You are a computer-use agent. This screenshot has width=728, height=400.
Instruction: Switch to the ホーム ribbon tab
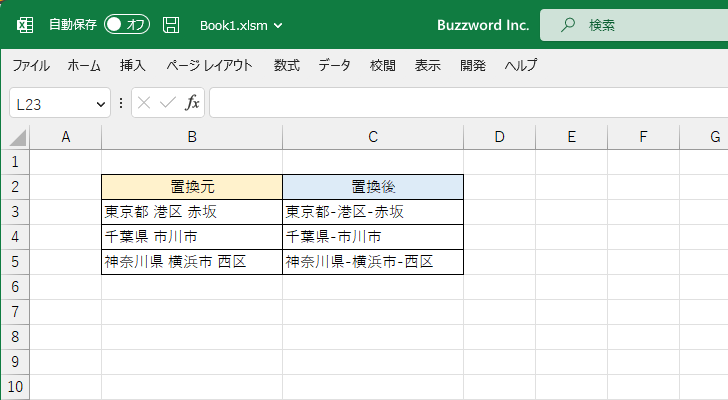tap(84, 65)
